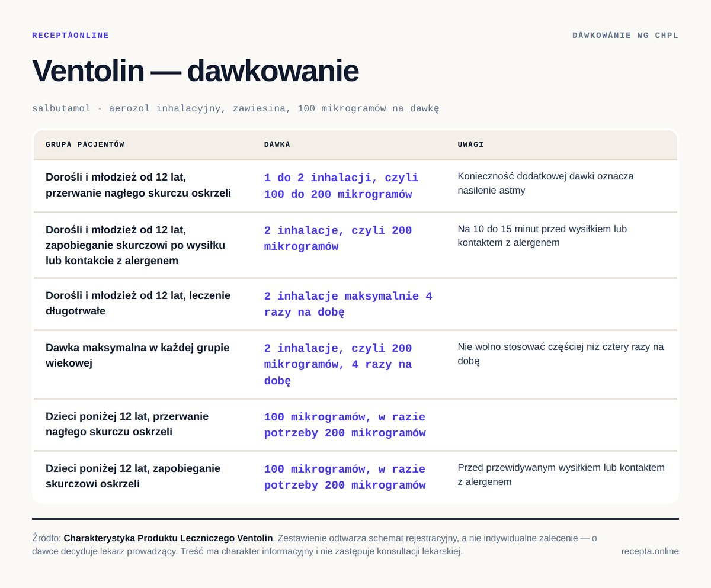This screenshot has height=588, width=711.
Task: Select row 'zapobieganie skurczowi po wysiłku' for adults
Action: (355, 245)
